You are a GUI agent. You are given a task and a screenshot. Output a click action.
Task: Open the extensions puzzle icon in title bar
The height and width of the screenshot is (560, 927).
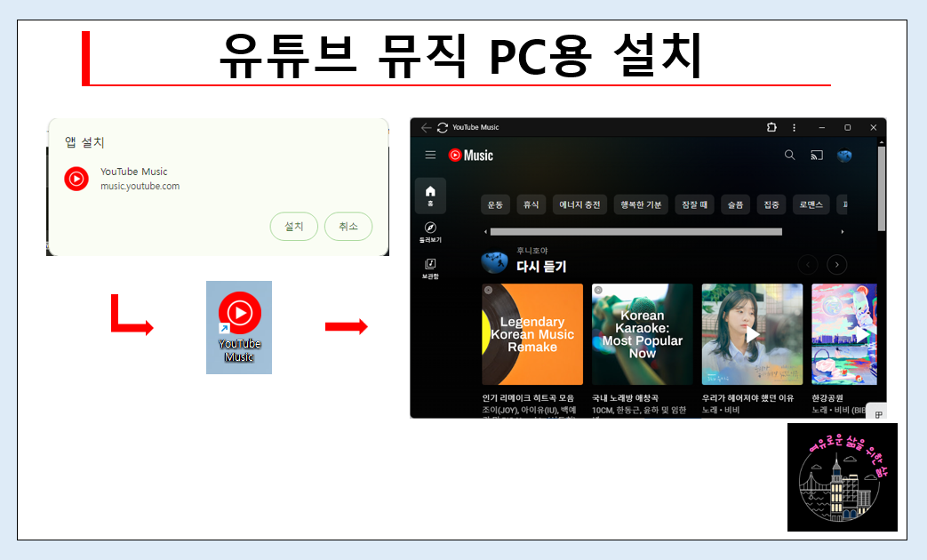(x=771, y=127)
